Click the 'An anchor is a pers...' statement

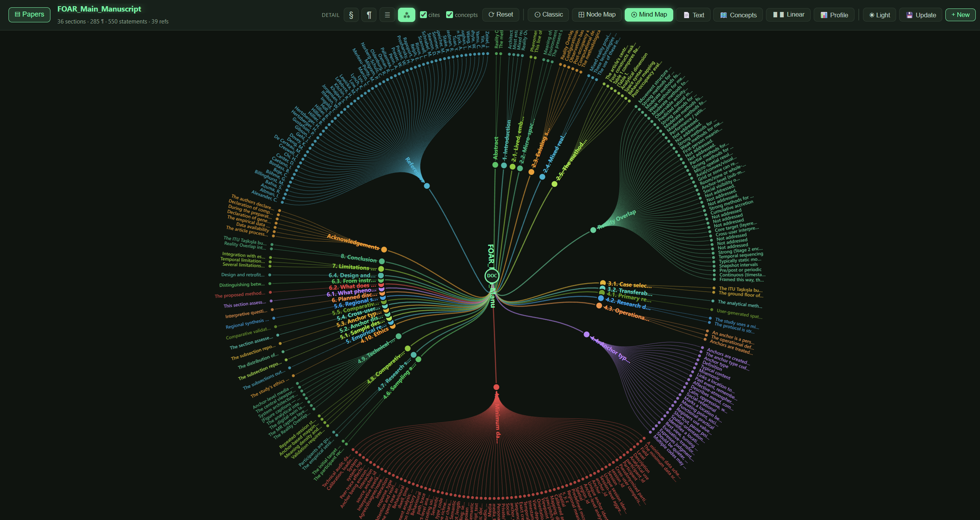[x=733, y=337]
